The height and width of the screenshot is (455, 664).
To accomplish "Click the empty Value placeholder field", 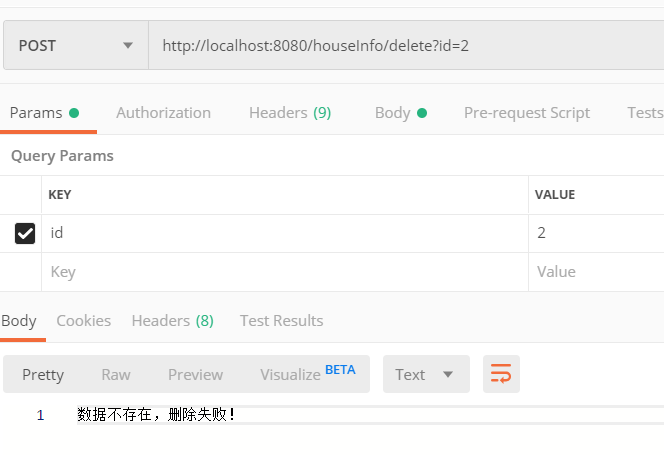I will tap(596, 272).
